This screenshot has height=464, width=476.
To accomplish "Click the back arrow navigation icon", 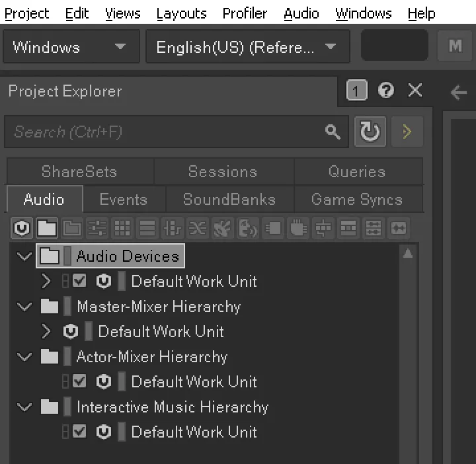I will [458, 92].
